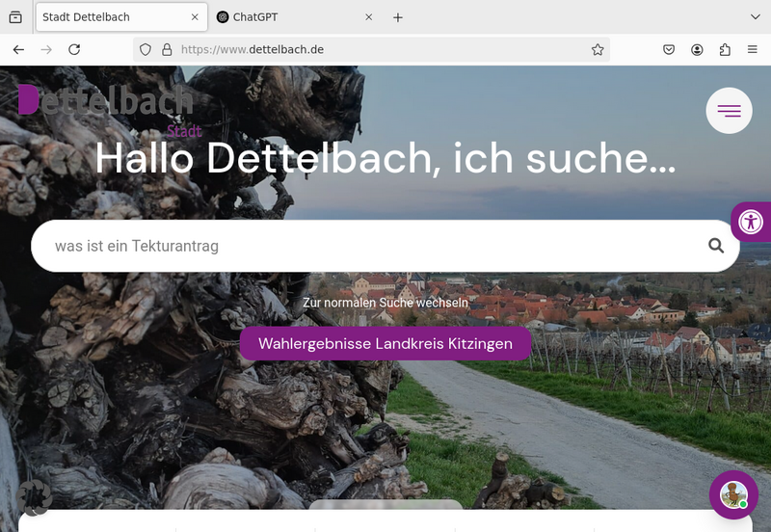The width and height of the screenshot is (771, 532).
Task: Open the purple hamburger menu button
Action: [x=729, y=111]
